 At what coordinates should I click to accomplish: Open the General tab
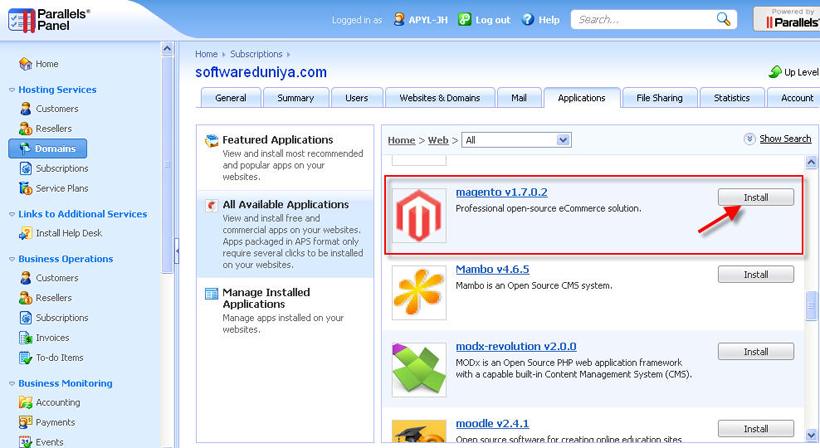coord(231,98)
